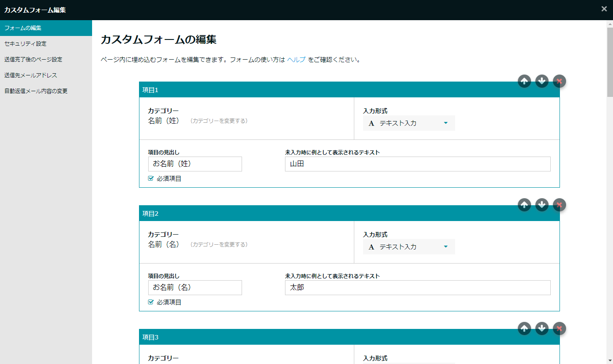Move 項目3 up with the arrow icon
This screenshot has height=364, width=613.
click(x=524, y=328)
